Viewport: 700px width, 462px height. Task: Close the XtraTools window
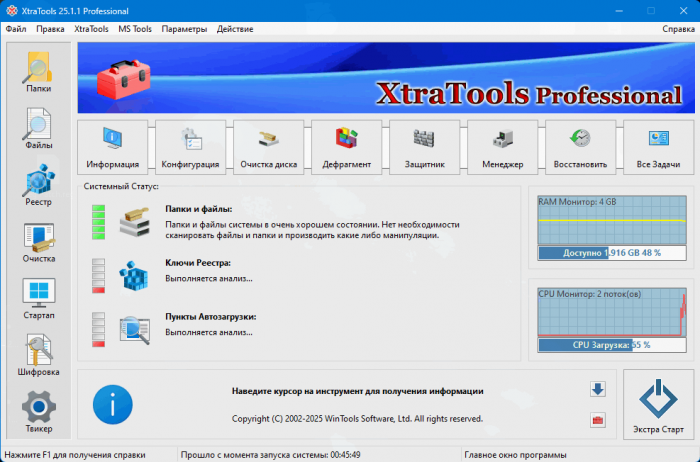tap(683, 11)
